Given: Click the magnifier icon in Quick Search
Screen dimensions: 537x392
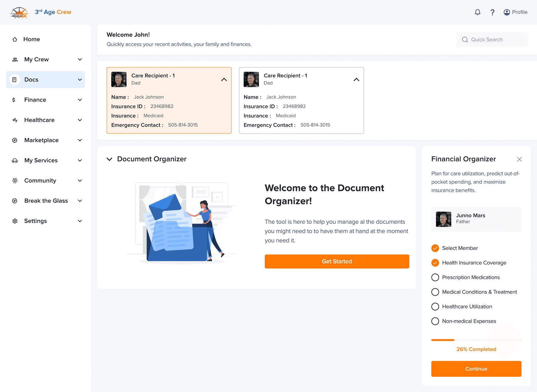Looking at the screenshot, I should click(465, 40).
